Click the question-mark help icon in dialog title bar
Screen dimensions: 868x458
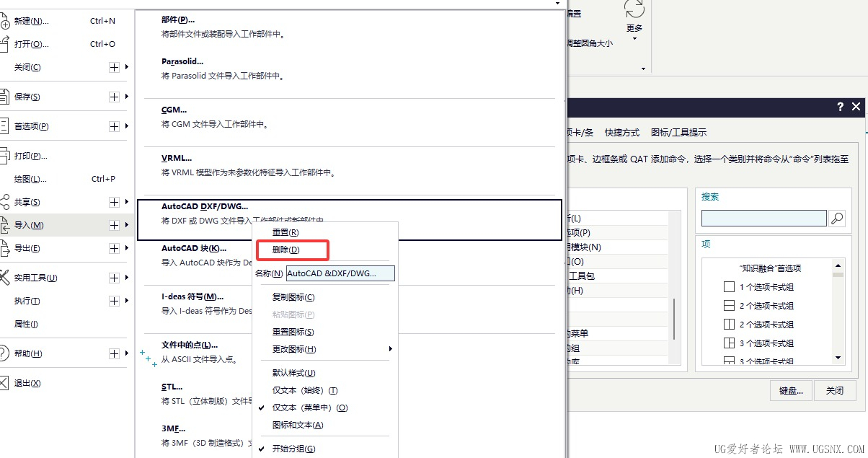840,107
